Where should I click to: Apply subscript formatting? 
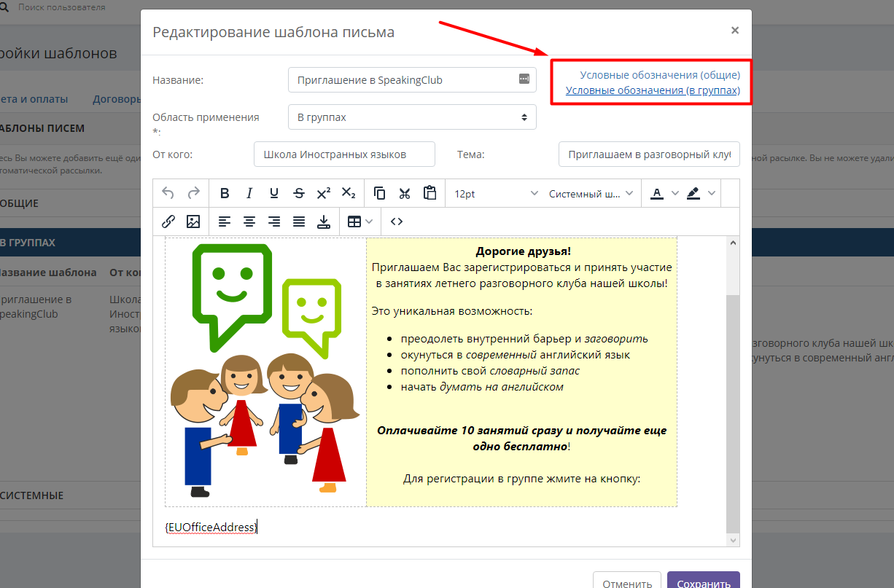pyautogui.click(x=349, y=193)
